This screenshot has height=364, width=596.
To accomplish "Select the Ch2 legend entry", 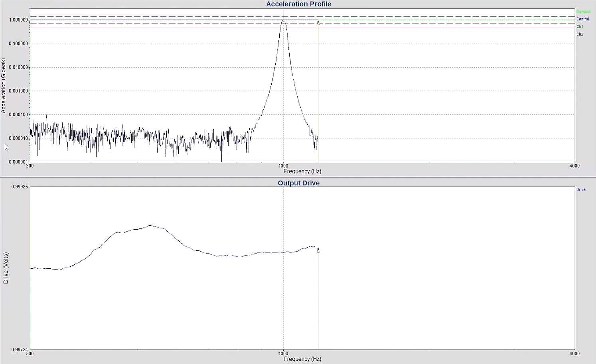I will pyautogui.click(x=580, y=34).
